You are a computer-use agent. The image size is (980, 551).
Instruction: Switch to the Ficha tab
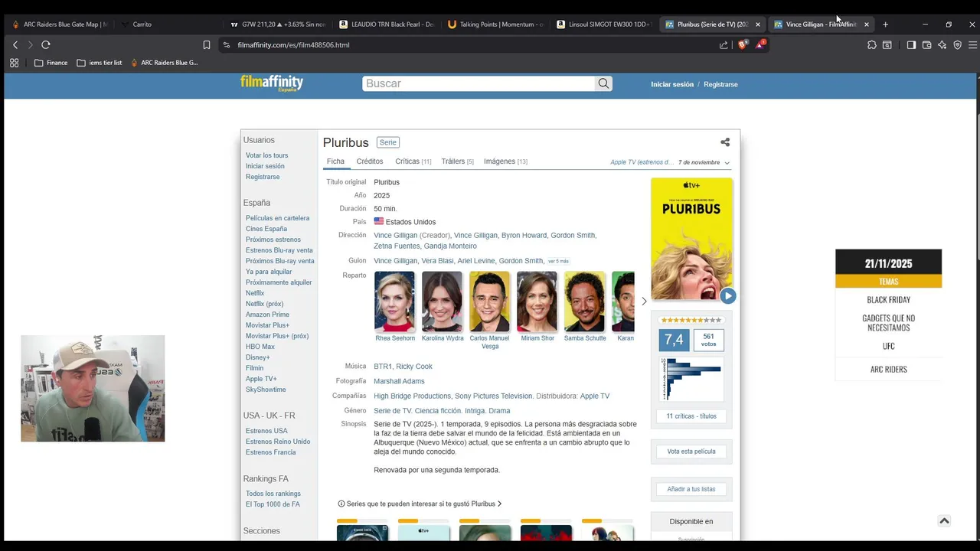click(335, 161)
